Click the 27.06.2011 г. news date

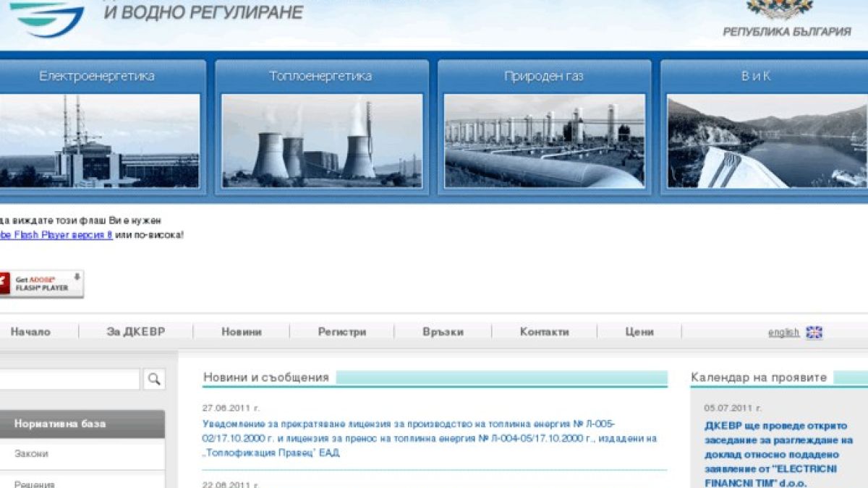[231, 408]
